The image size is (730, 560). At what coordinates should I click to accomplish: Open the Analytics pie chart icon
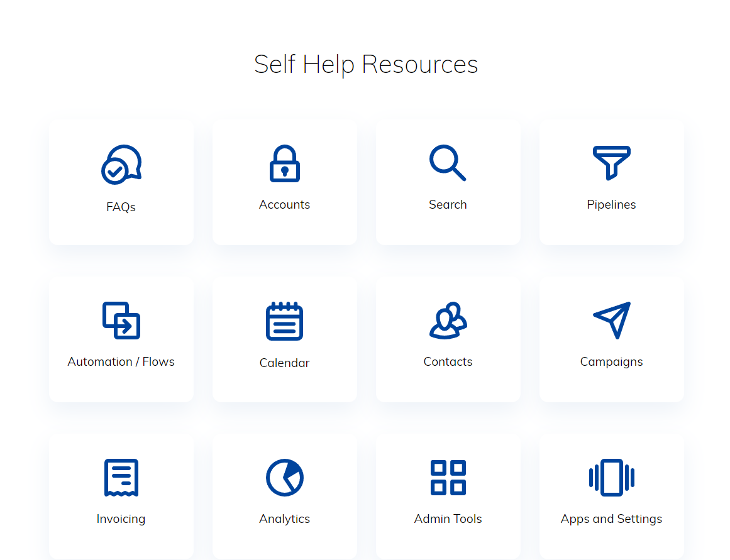click(284, 478)
